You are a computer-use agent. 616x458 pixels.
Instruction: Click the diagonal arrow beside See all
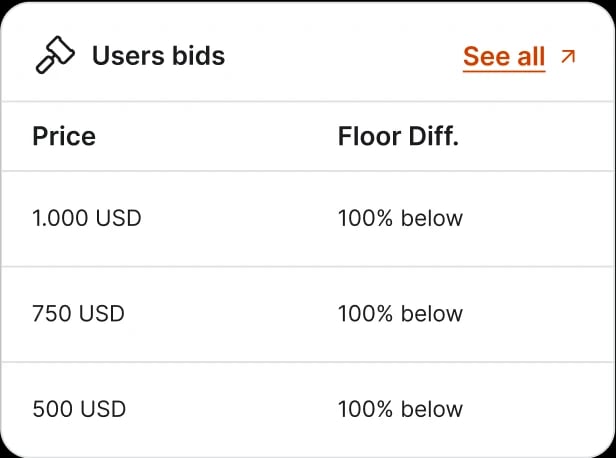(x=568, y=56)
